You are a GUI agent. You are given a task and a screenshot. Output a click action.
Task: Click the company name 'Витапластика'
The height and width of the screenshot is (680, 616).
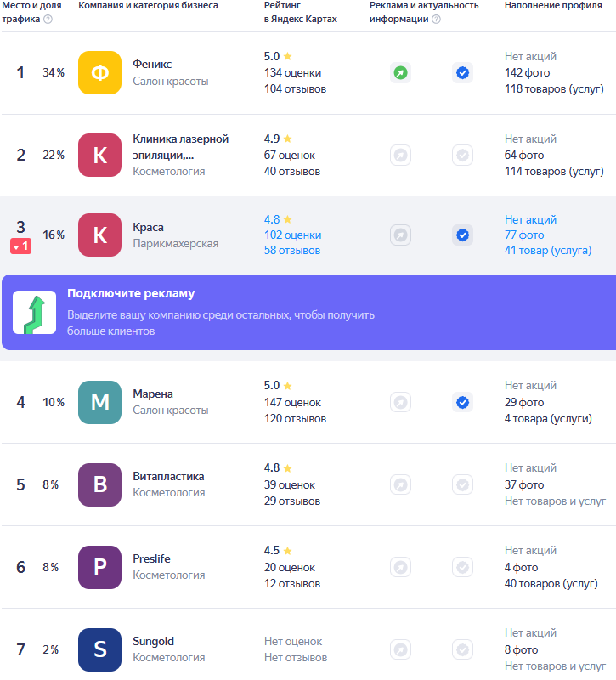coord(168,476)
